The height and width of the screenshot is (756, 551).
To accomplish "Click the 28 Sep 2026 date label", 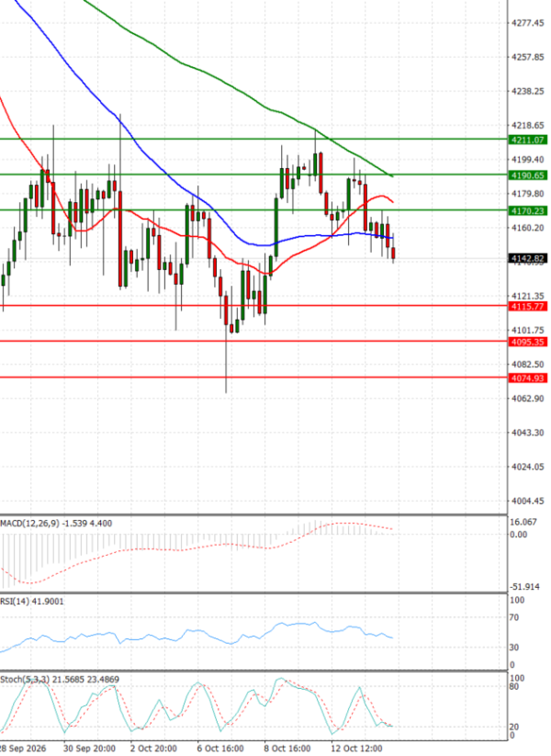I will tap(23, 749).
